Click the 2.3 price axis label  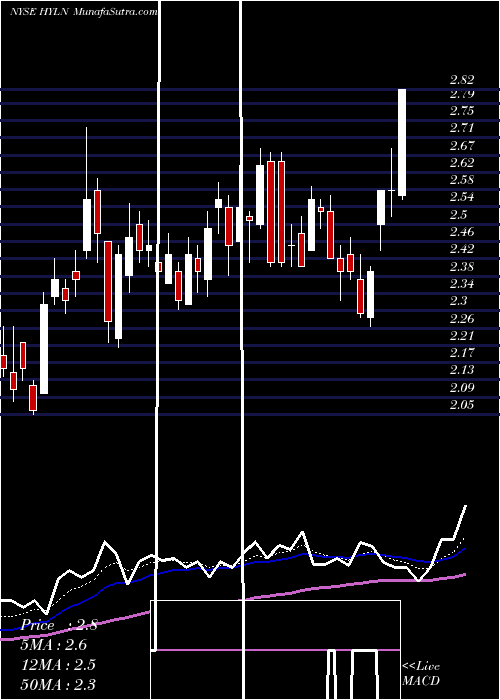(458, 301)
